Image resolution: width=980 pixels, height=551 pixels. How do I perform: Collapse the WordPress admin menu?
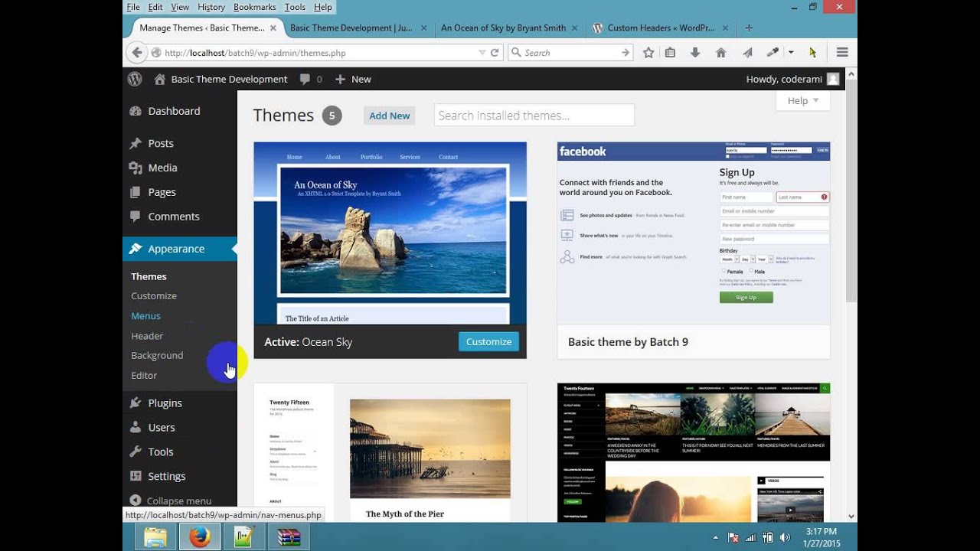coord(171,500)
